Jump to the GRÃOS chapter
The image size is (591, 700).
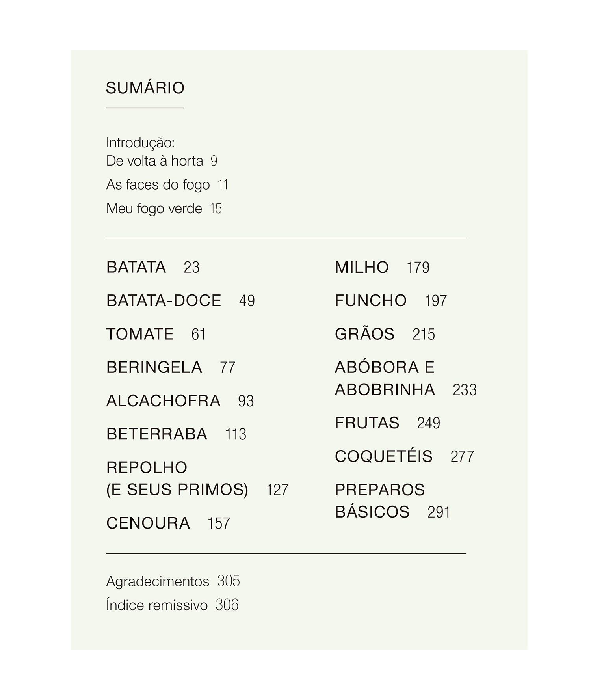[365, 334]
